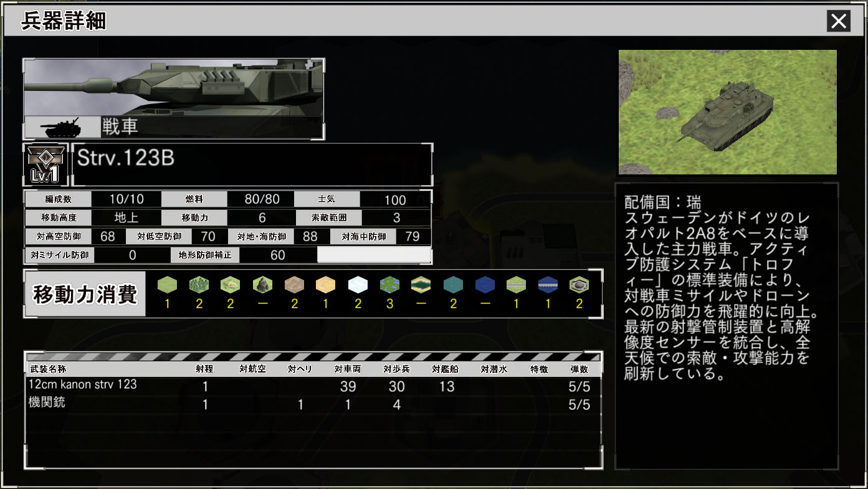
Task: Click the Strv.123B unit name field
Action: (252, 164)
